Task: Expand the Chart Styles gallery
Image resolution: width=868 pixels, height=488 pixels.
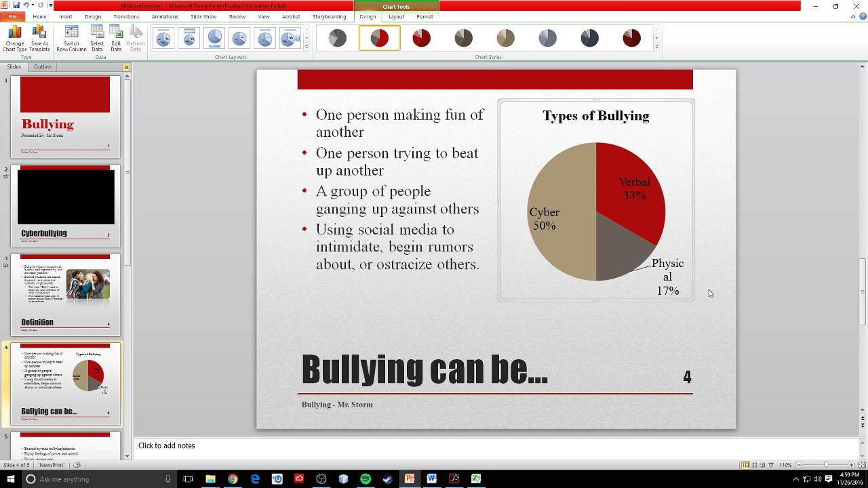Action: pyautogui.click(x=656, y=47)
